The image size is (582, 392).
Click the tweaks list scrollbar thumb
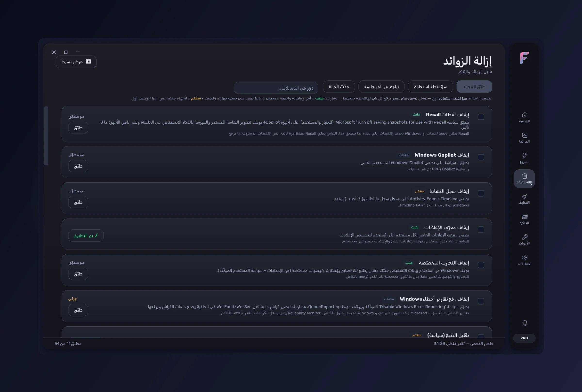point(46,136)
